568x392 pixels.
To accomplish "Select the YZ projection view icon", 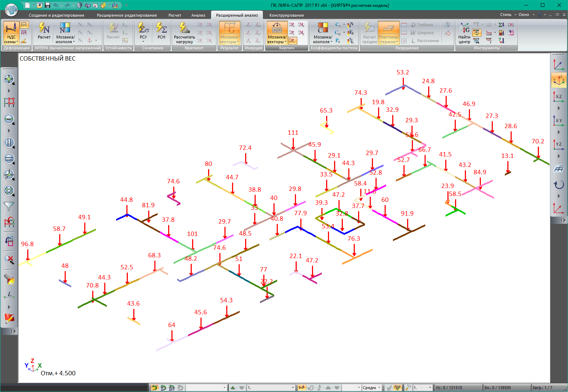I will [559, 144].
